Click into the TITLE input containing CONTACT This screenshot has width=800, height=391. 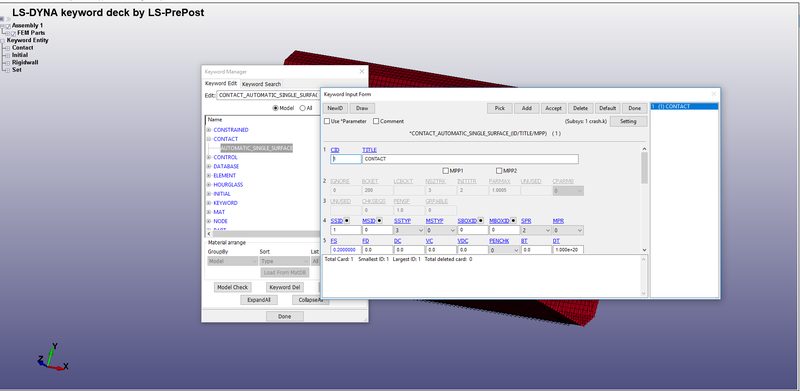[470, 159]
